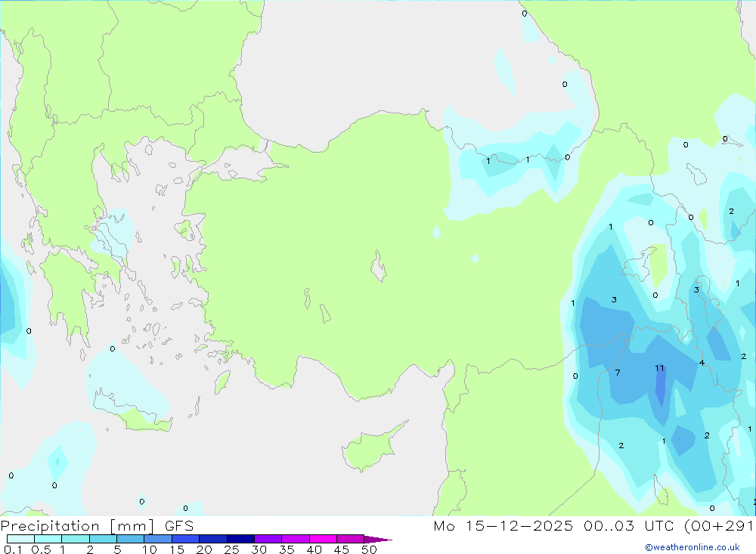Click the 0.1–0.5 mm legend color swatch
756x554 pixels.
[20, 539]
